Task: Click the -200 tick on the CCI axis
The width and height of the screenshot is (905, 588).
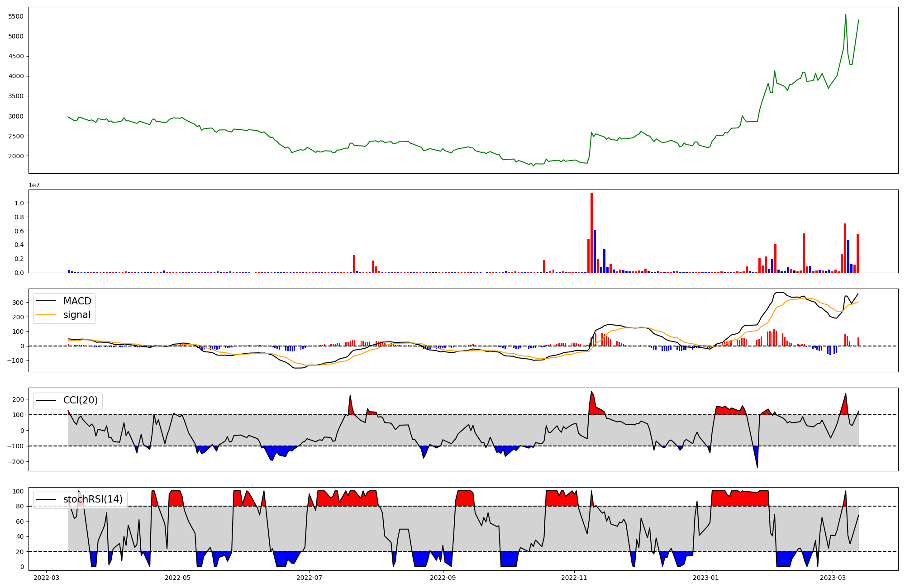Action: point(16,462)
